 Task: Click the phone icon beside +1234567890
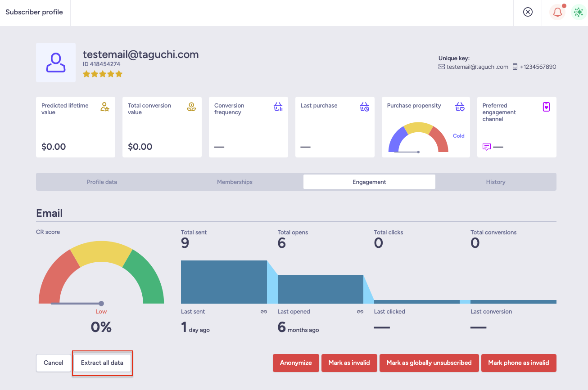point(515,67)
